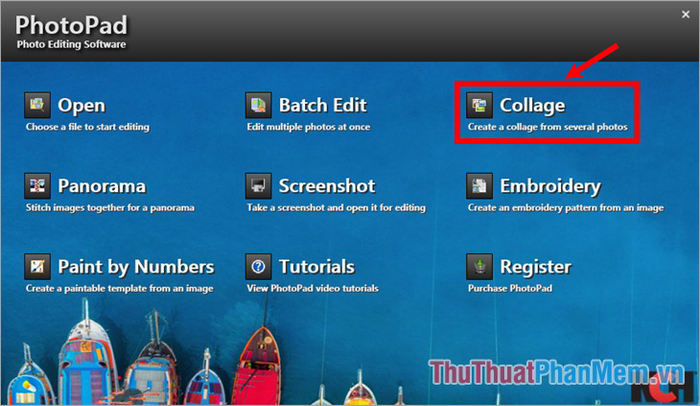Click 'Create a paintable template from an image'
Viewport: 700px width, 406px height.
[x=119, y=289]
